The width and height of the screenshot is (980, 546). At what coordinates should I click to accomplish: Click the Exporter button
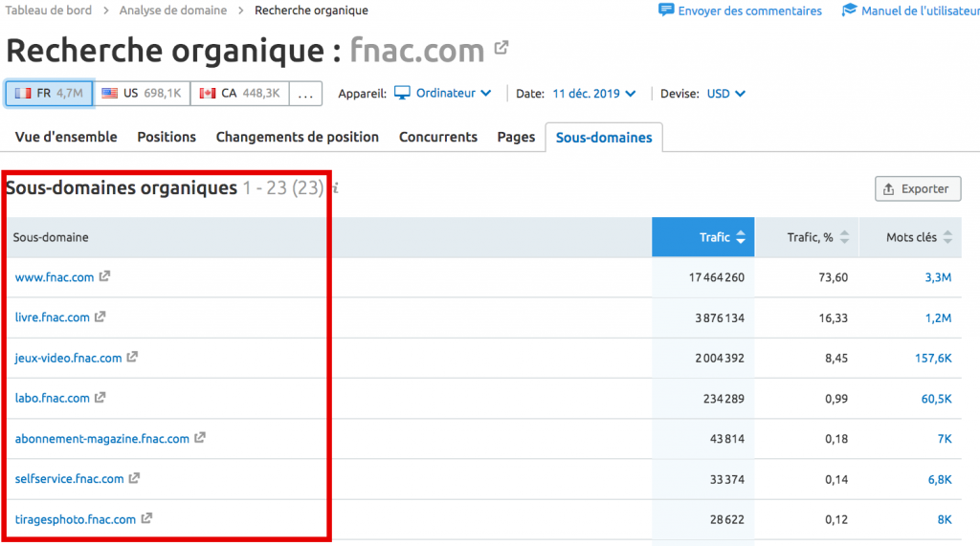click(x=918, y=188)
